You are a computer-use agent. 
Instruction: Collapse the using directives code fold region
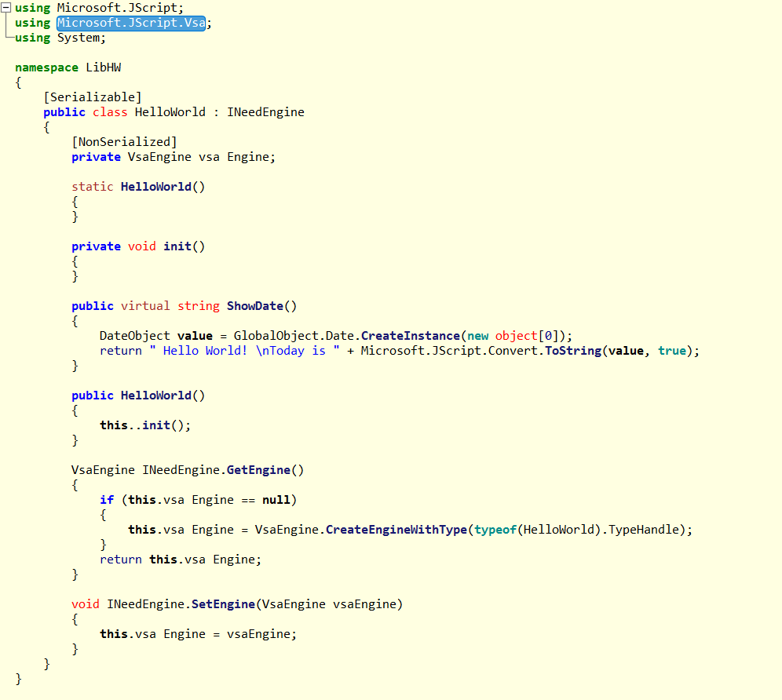click(6, 8)
